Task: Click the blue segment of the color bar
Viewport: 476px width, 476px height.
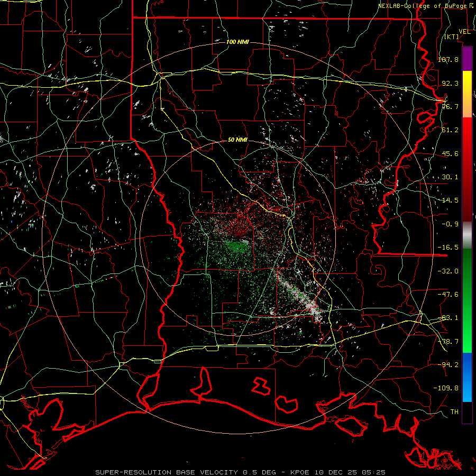Action: pos(467,377)
